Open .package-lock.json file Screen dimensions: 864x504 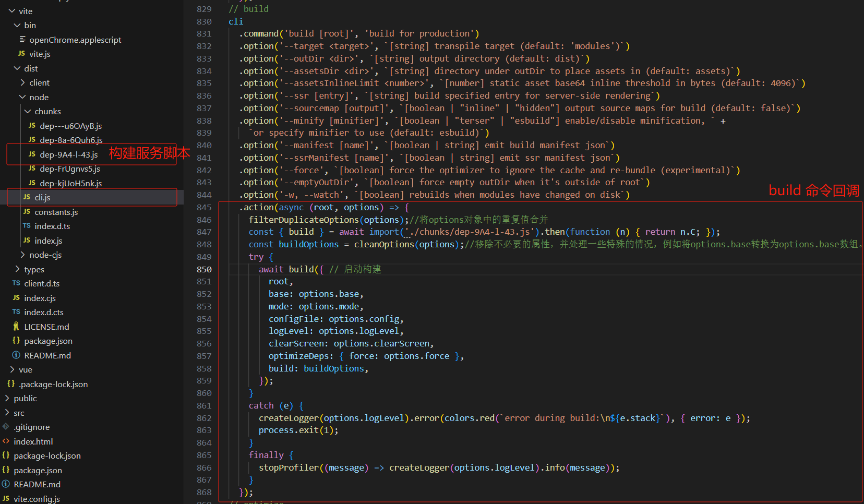pos(53,384)
